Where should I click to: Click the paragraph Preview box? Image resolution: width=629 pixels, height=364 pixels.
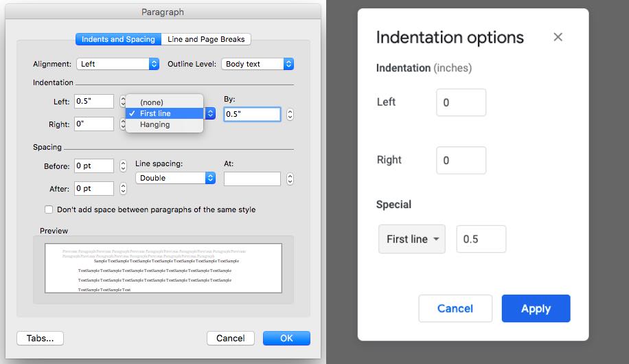click(x=163, y=268)
